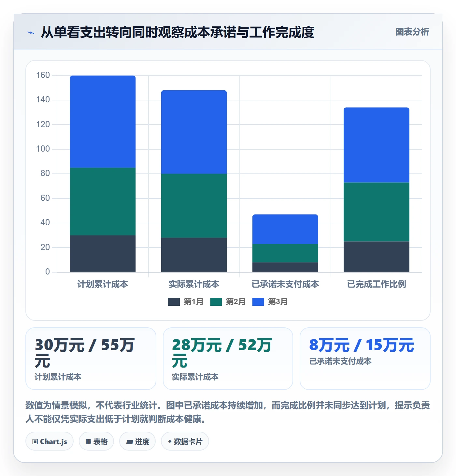Click the 160 tick on the y-axis

coord(43,75)
